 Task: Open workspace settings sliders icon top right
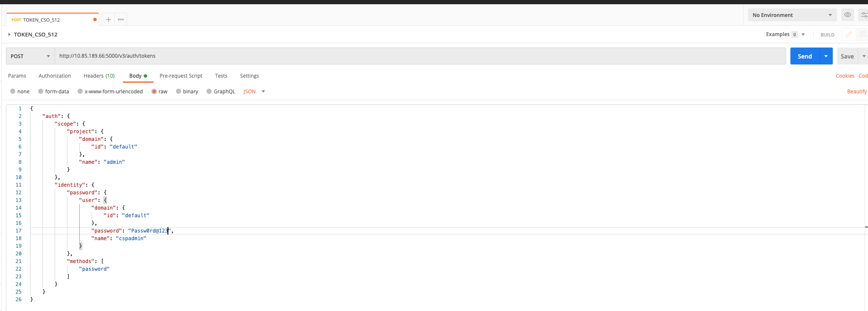point(864,15)
